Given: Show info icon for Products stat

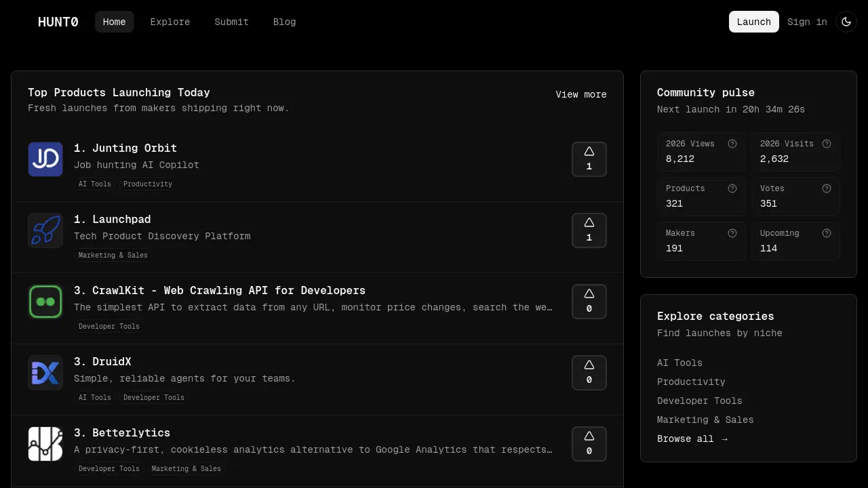Looking at the screenshot, I should (x=732, y=188).
